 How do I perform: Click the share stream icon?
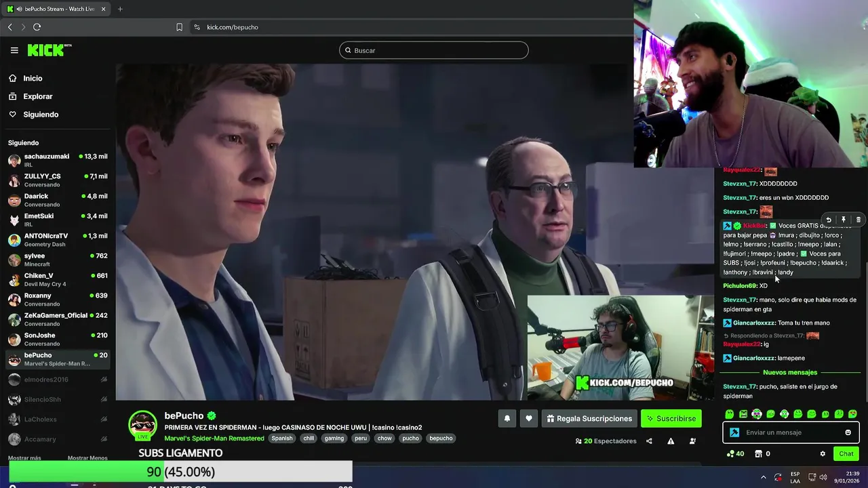click(x=649, y=441)
